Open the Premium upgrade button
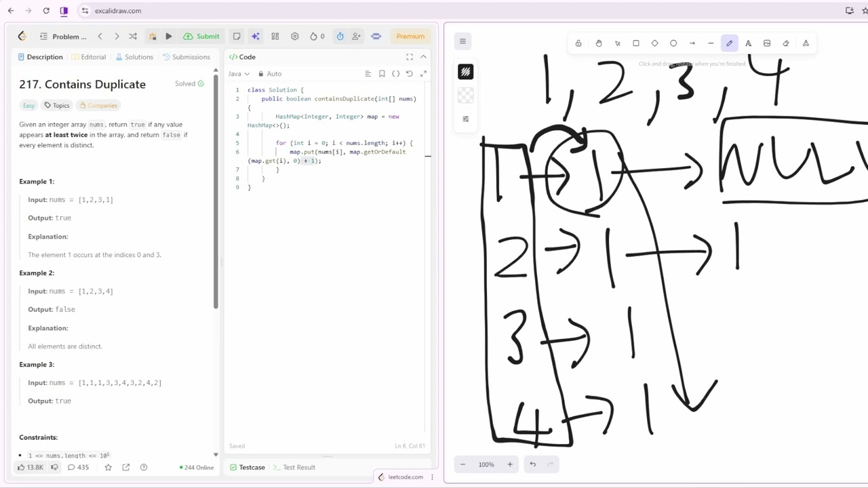Screen dimensions: 868x488 coord(410,37)
